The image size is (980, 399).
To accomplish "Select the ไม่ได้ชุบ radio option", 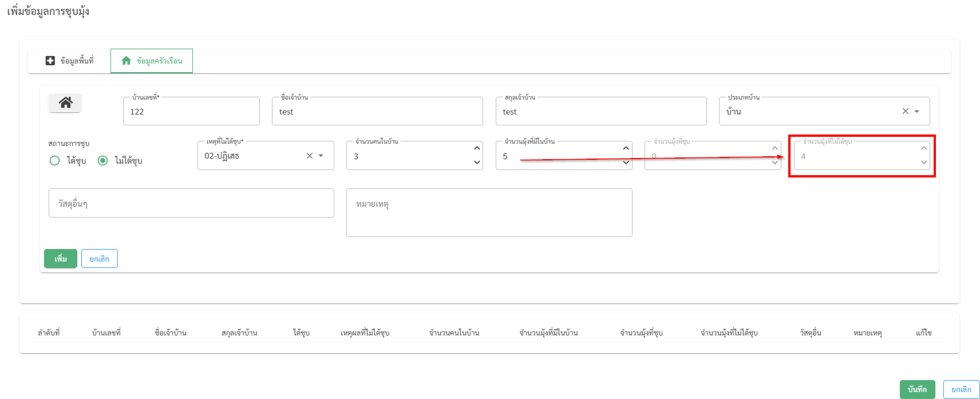I will [x=103, y=161].
